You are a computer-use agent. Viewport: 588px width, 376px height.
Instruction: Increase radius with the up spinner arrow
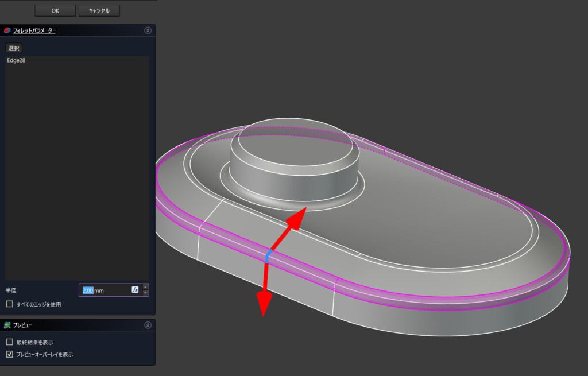pyautogui.click(x=145, y=287)
